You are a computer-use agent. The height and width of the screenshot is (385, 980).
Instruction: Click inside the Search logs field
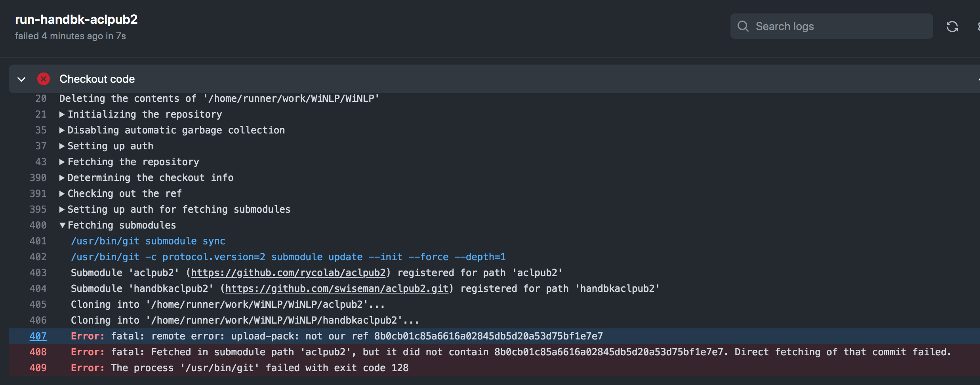(832, 26)
